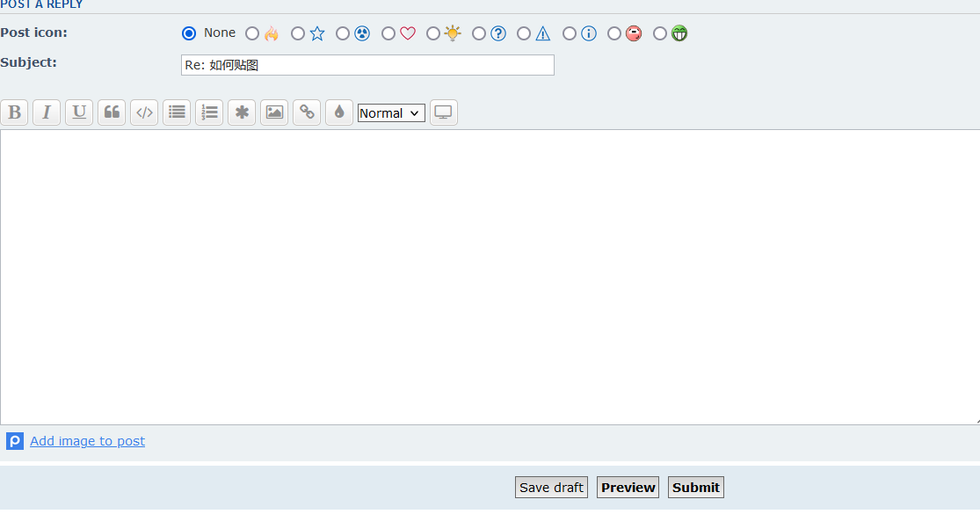This screenshot has height=514, width=980.
Task: Select the radioactive post icon
Action: [x=343, y=33]
